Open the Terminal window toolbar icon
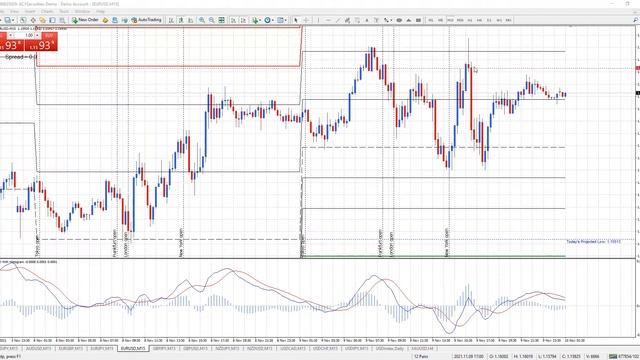 click(x=52, y=20)
